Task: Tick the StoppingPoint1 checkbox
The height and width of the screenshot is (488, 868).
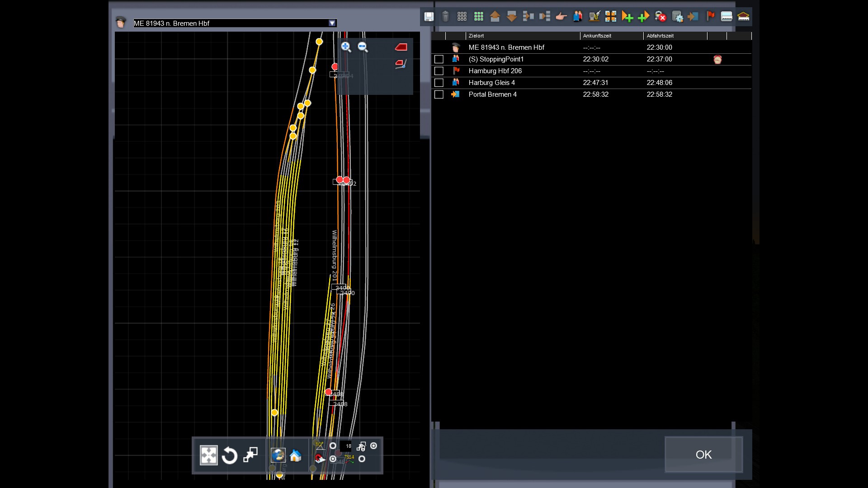Action: pyautogui.click(x=439, y=59)
